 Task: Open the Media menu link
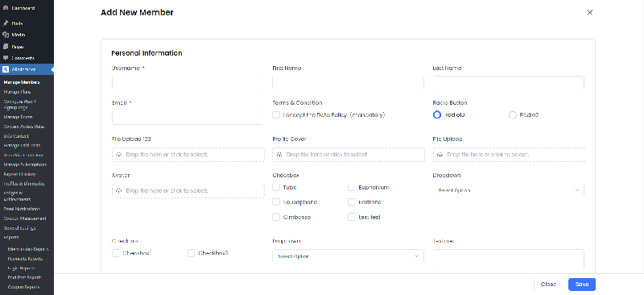pyautogui.click(x=18, y=35)
